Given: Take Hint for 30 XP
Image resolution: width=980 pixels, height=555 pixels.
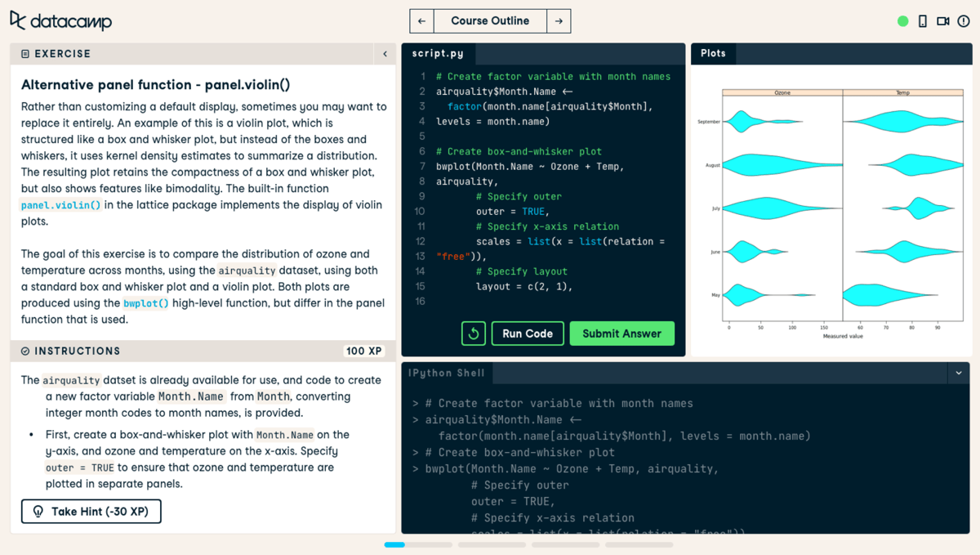Looking at the screenshot, I should coord(91,511).
